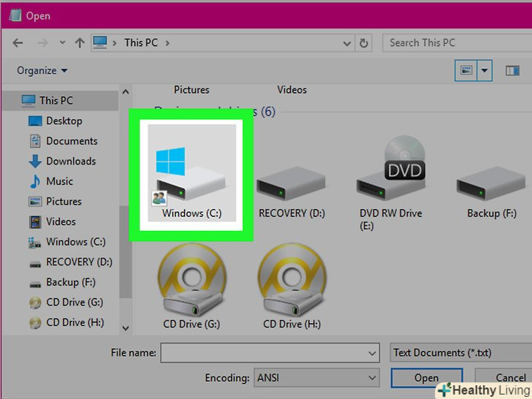Open view options dropdown arrow
The height and width of the screenshot is (399, 532).
coord(484,71)
